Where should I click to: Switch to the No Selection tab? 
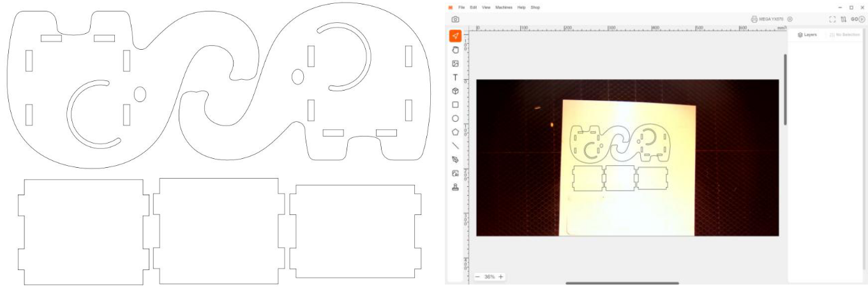point(845,34)
